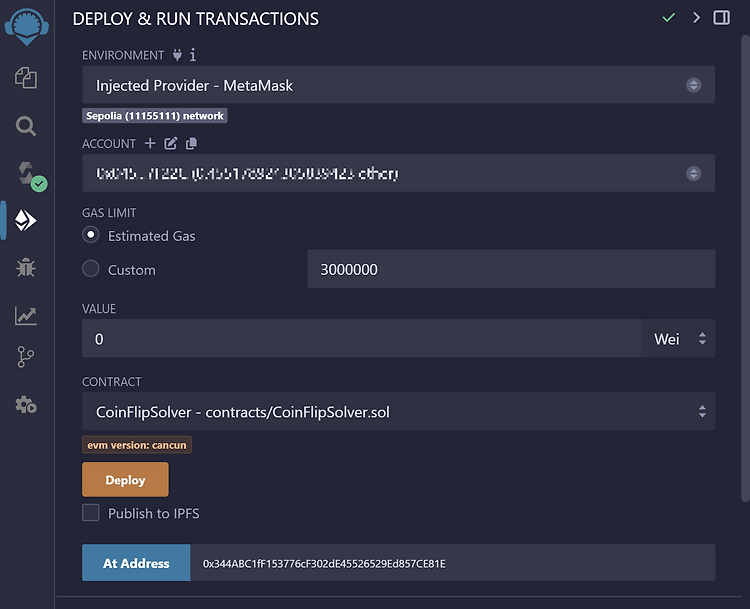Copy account address with the copy icon
Viewport: 750px width, 609px height.
point(191,143)
